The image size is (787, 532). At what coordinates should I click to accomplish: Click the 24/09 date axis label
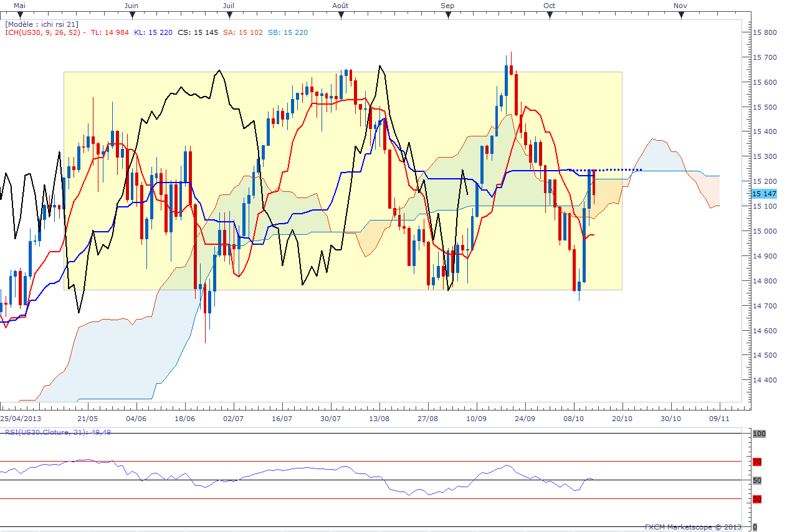[x=525, y=419]
